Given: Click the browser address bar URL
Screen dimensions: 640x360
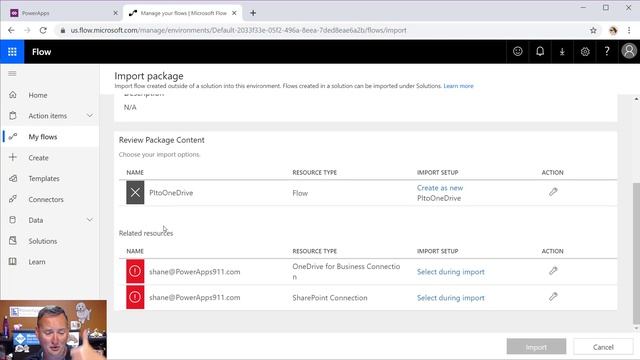Looking at the screenshot, I should pyautogui.click(x=238, y=30).
